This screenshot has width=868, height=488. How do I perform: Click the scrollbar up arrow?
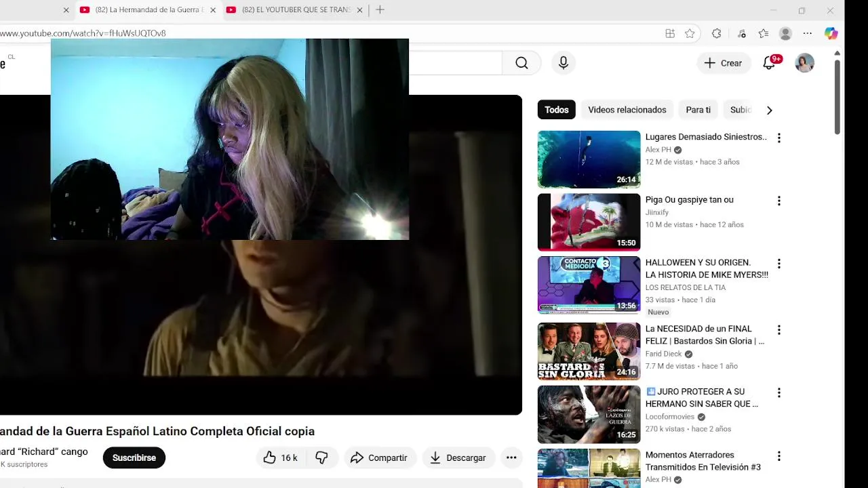pos(837,53)
